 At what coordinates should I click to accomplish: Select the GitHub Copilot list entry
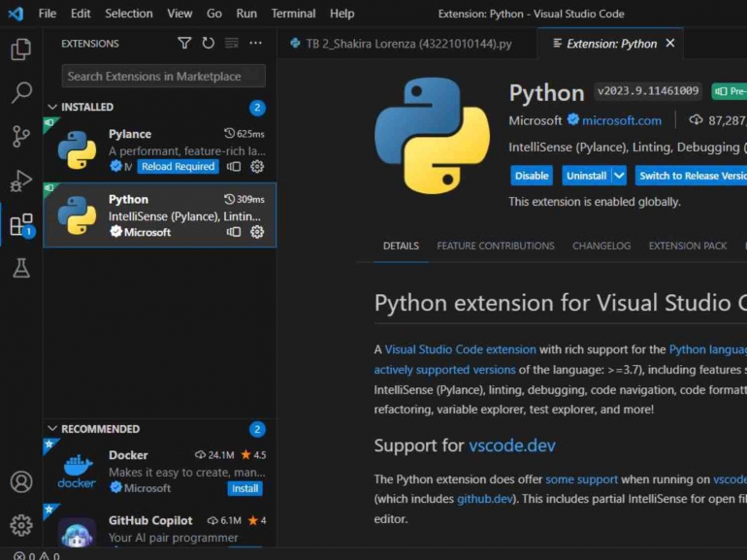(x=160, y=525)
